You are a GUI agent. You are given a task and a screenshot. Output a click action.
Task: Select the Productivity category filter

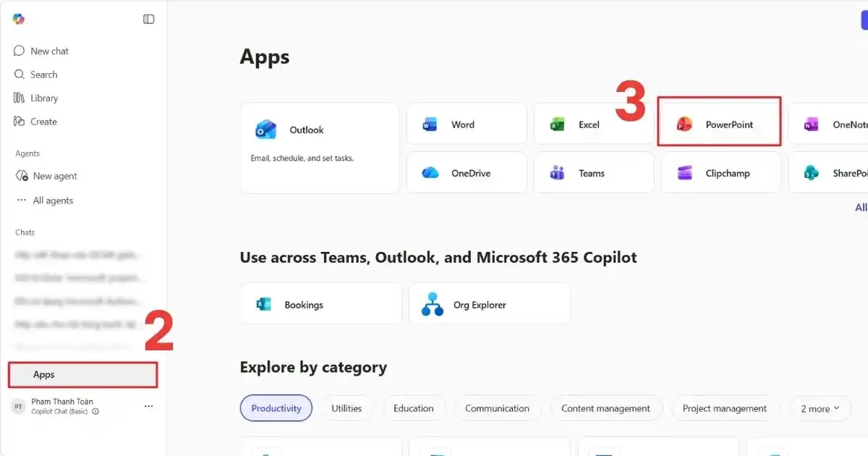coord(276,408)
